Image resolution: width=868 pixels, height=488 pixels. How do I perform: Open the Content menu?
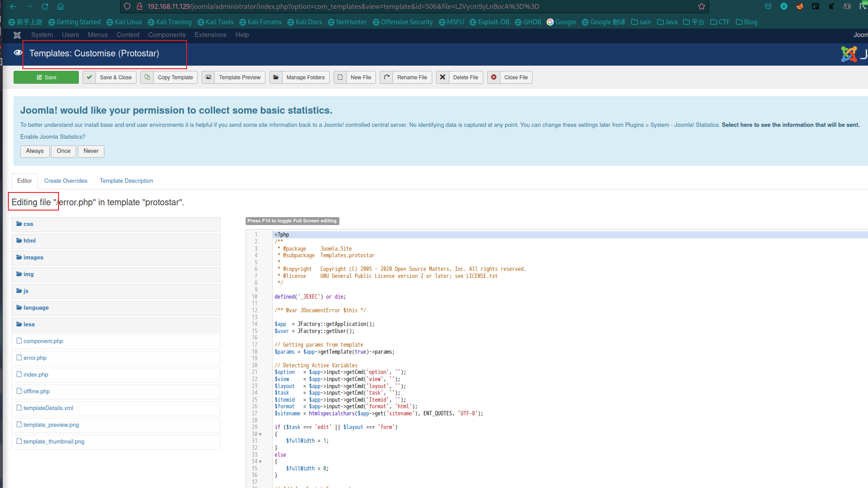(128, 35)
